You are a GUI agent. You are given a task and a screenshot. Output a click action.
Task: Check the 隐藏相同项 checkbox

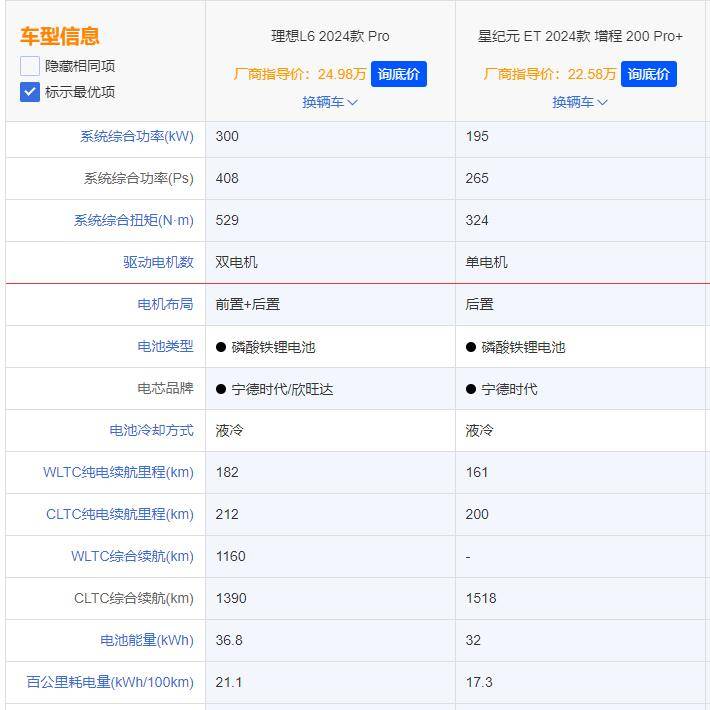click(x=30, y=66)
